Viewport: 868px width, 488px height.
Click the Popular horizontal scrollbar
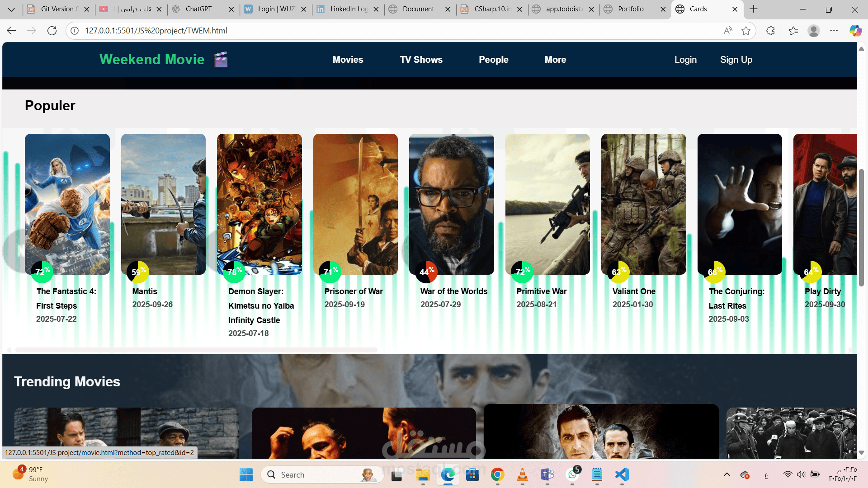tap(196, 350)
